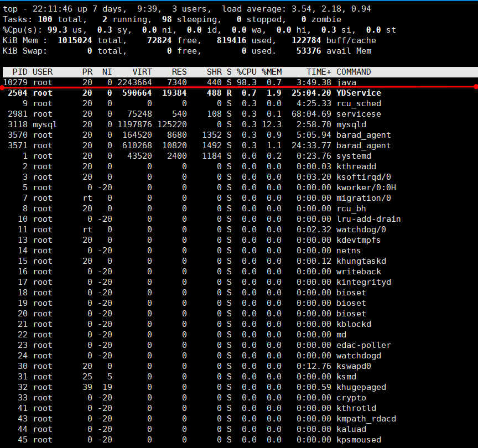This screenshot has width=478, height=448.
Task: Click the TIME+ column header
Action: click(x=319, y=72)
